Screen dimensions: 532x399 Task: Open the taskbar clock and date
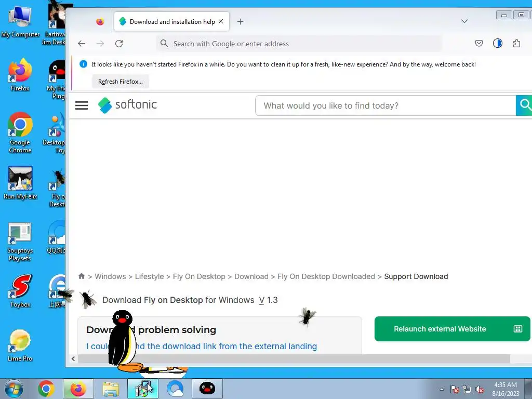pos(506,389)
